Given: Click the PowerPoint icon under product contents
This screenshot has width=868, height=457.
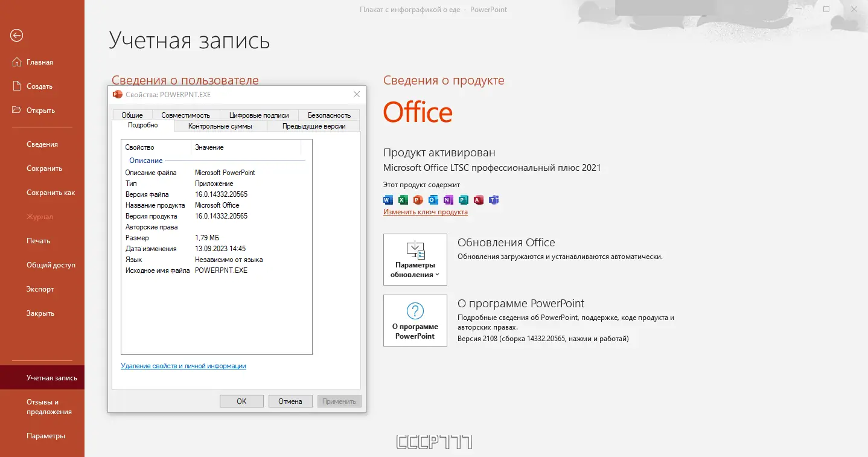Looking at the screenshot, I should click(x=418, y=200).
